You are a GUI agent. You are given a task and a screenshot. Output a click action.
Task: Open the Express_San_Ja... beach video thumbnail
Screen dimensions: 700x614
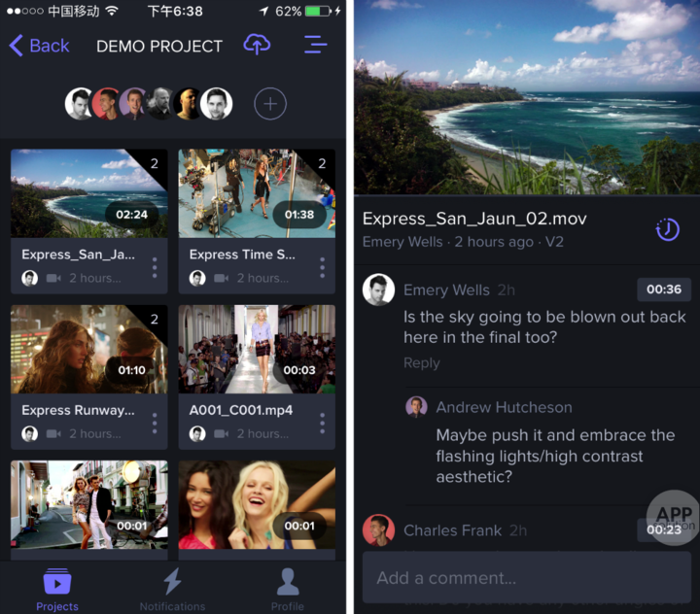point(89,193)
